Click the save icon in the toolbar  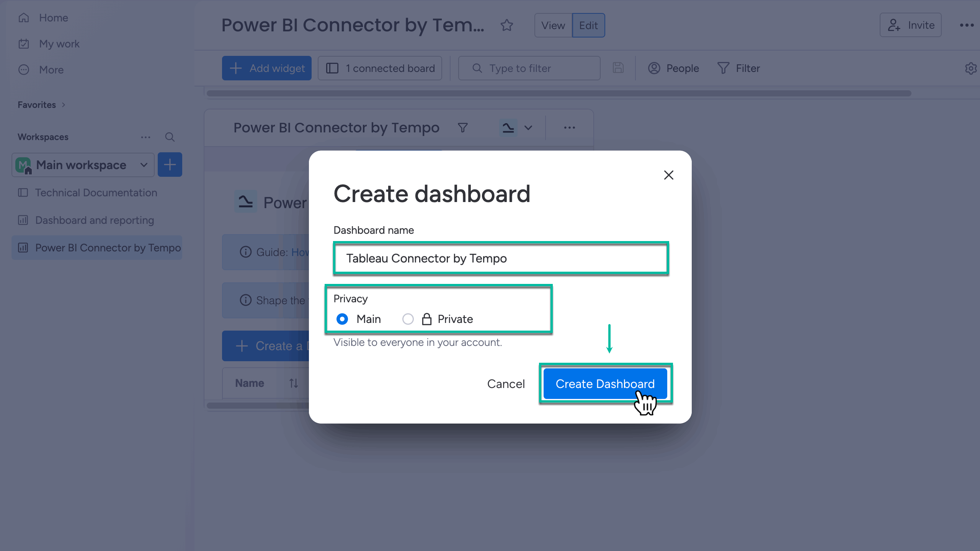coord(617,68)
